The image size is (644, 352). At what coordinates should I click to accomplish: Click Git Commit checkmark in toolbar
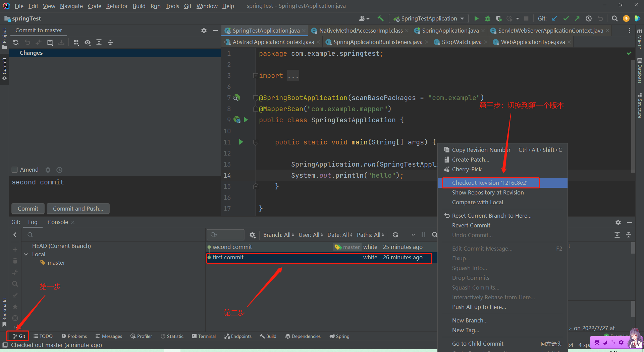click(566, 18)
